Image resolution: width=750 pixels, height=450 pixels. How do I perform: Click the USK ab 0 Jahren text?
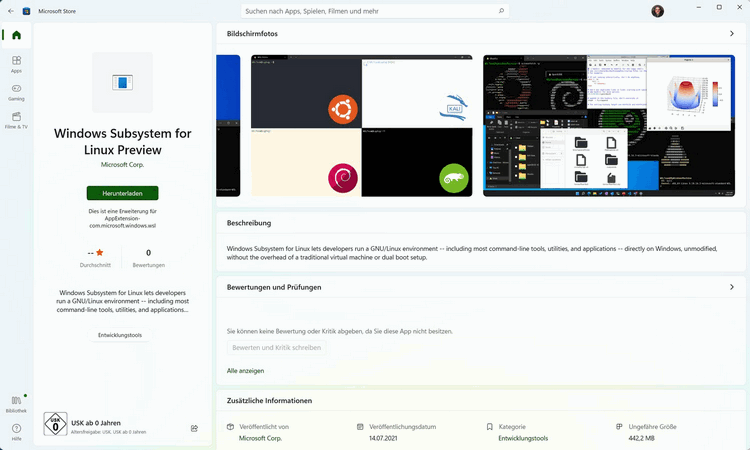click(96, 423)
